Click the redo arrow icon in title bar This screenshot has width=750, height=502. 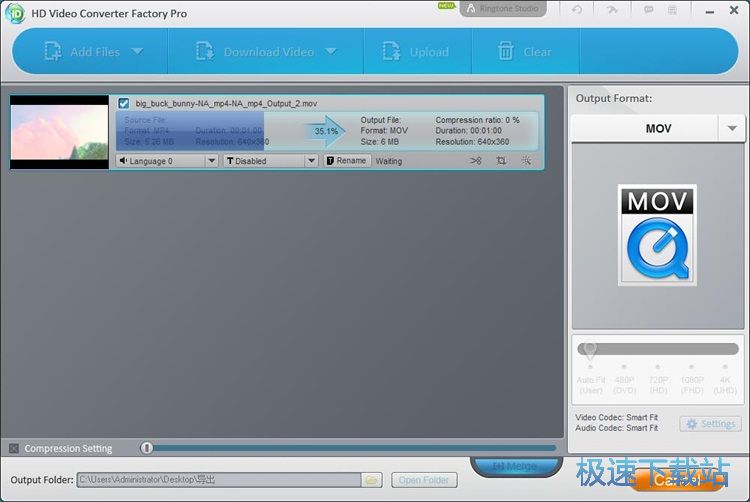click(612, 9)
